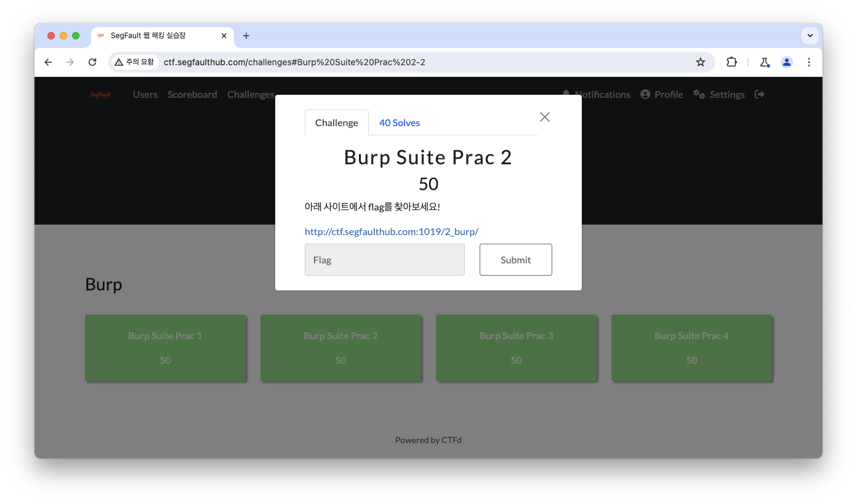Image resolution: width=857 pixels, height=504 pixels.
Task: Click the Korean challenge description text
Action: (372, 207)
